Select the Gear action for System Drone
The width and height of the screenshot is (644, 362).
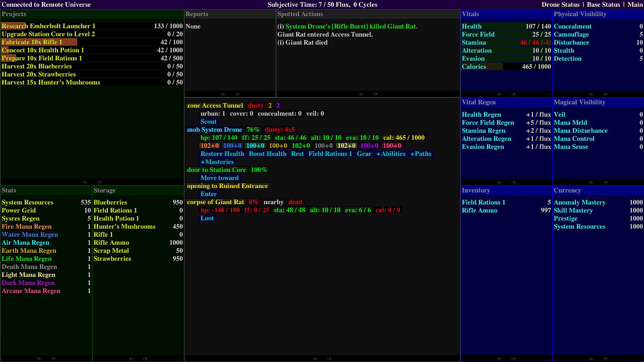pos(364,154)
